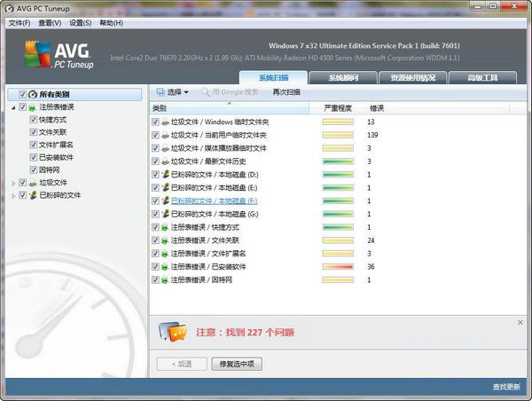Switch to the 高级工具 tab
This screenshot has height=401, width=532.
482,78
